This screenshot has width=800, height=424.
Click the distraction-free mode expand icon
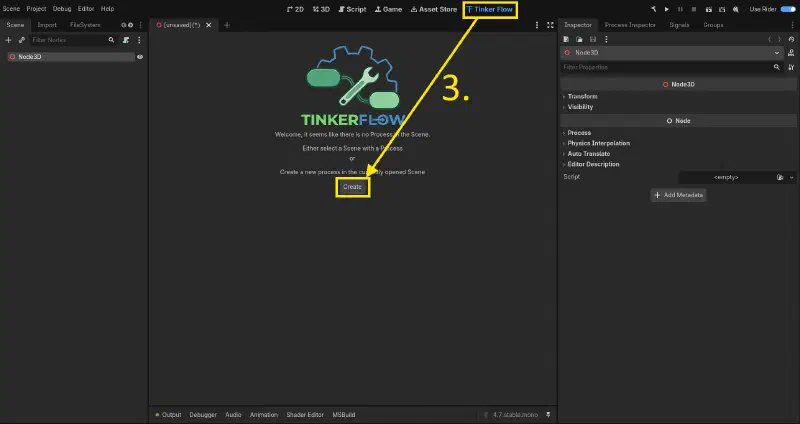550,25
